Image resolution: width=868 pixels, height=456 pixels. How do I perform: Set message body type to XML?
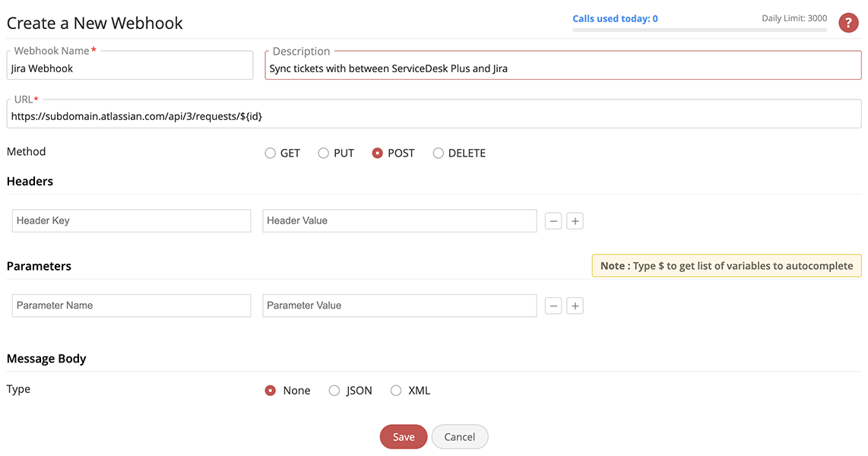pyautogui.click(x=396, y=391)
